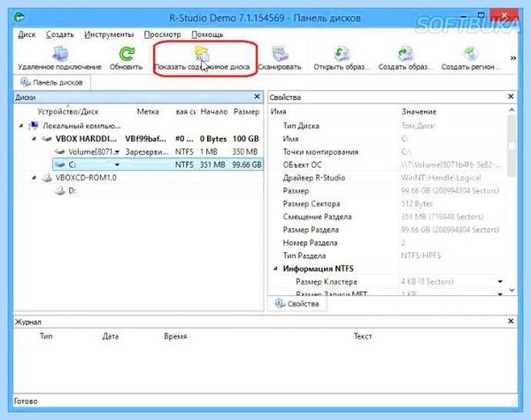Open the Создать menu

click(x=60, y=34)
